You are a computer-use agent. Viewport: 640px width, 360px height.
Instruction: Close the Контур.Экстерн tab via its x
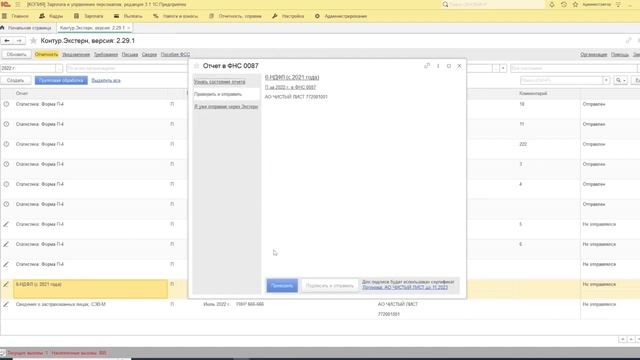click(x=129, y=28)
